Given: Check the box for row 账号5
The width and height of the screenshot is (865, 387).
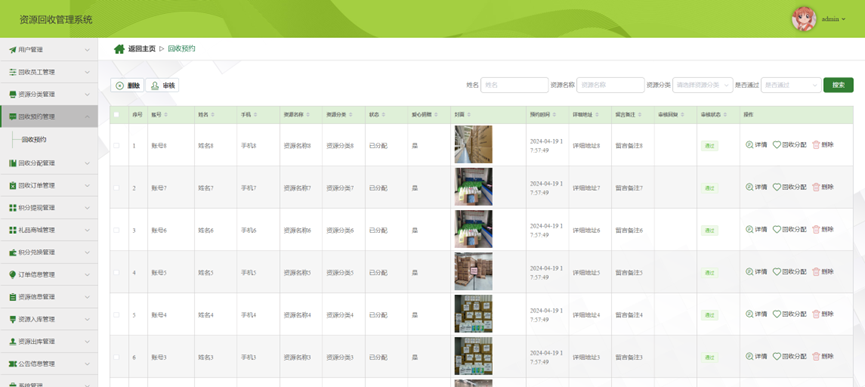Looking at the screenshot, I should (x=116, y=272).
